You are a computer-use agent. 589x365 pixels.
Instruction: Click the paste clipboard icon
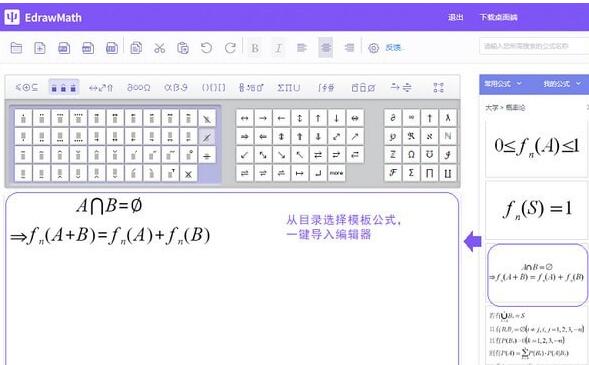183,48
